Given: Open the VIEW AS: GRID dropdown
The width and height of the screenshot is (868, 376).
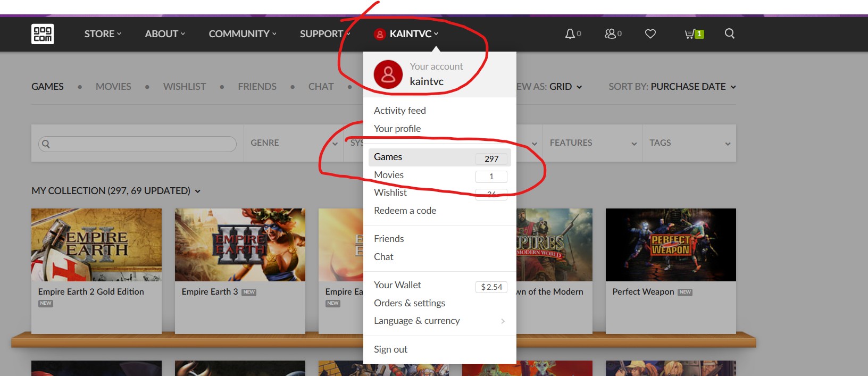Looking at the screenshot, I should (x=549, y=87).
